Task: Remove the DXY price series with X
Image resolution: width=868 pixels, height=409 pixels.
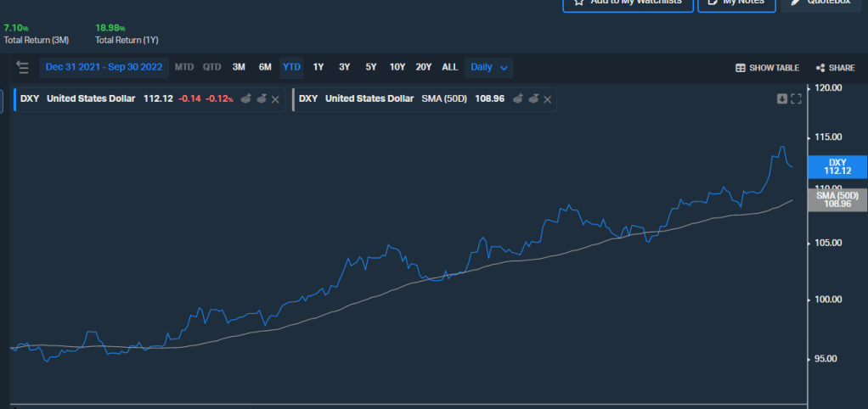Action: [275, 99]
